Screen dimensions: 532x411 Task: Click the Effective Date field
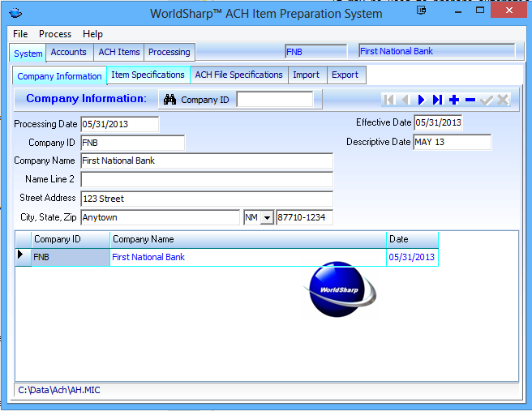438,122
